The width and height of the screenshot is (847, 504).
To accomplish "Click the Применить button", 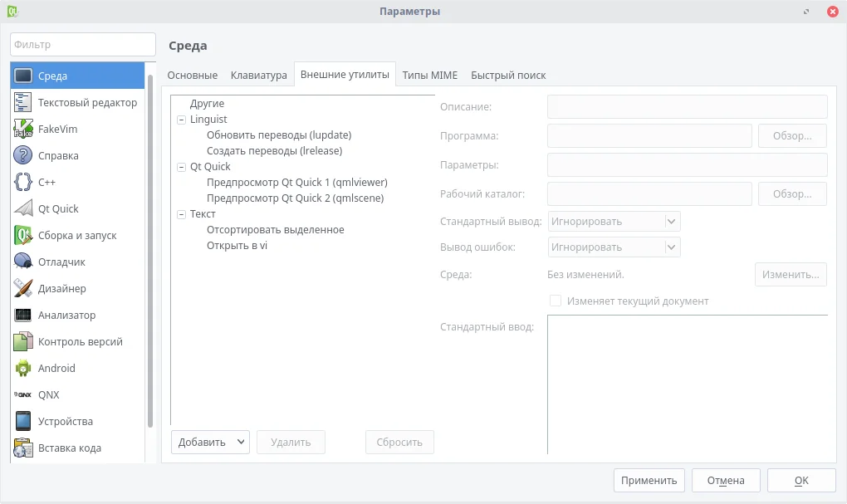I will click(649, 480).
